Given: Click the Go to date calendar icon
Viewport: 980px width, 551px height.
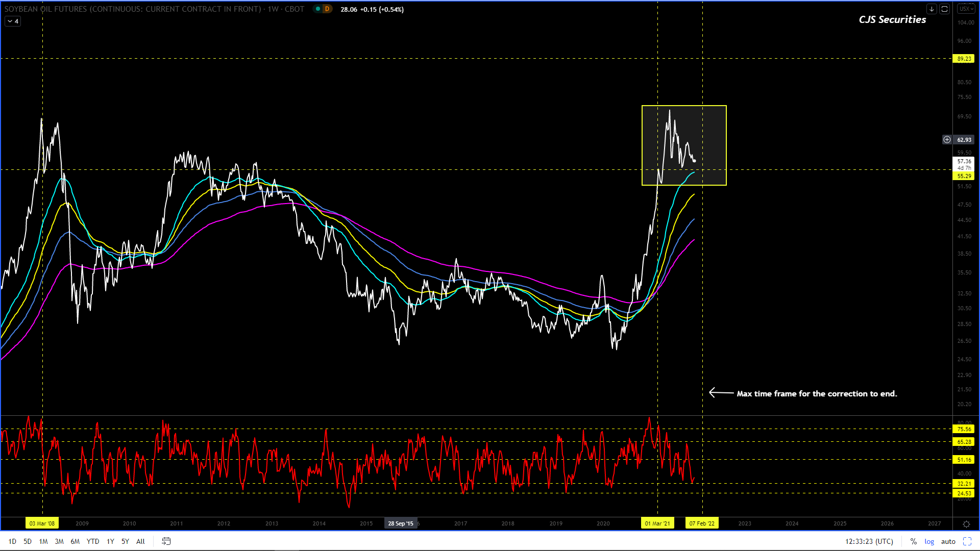Looking at the screenshot, I should click(166, 541).
